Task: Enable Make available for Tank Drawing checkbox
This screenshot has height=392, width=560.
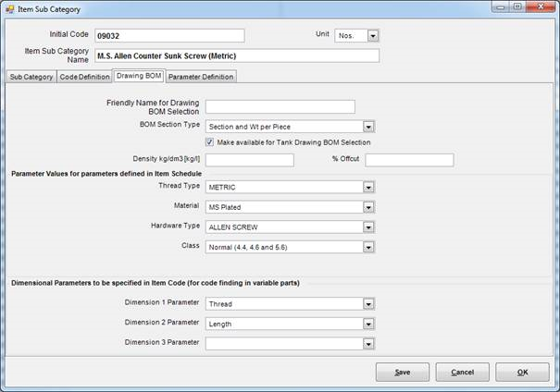Action: tap(210, 142)
